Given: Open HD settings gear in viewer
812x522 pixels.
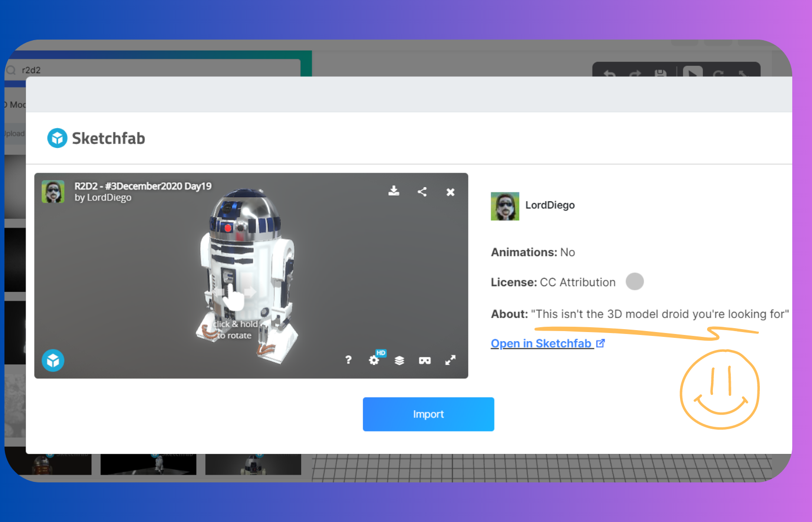Looking at the screenshot, I should point(375,360).
